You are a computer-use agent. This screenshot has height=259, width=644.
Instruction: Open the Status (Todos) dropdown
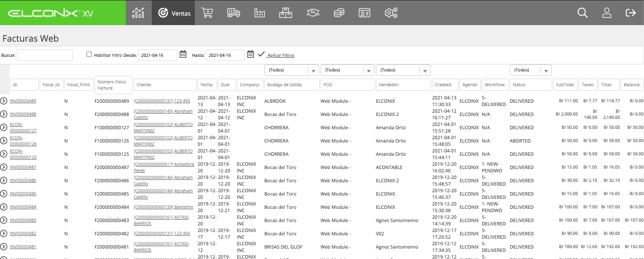click(531, 70)
